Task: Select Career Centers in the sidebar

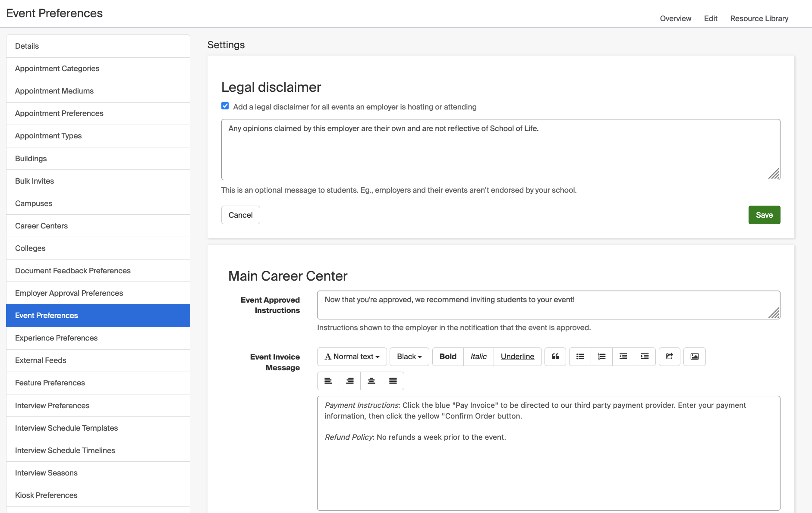Action: 98,226
